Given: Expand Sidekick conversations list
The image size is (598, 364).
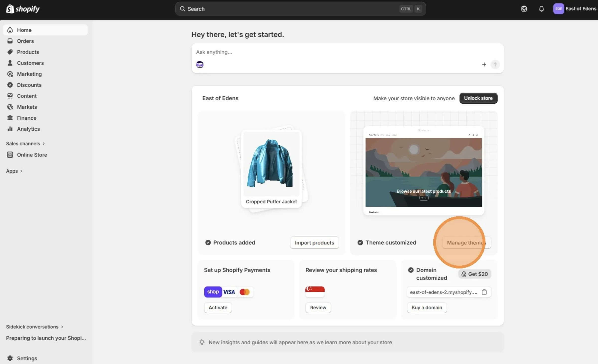Looking at the screenshot, I should click(x=35, y=327).
